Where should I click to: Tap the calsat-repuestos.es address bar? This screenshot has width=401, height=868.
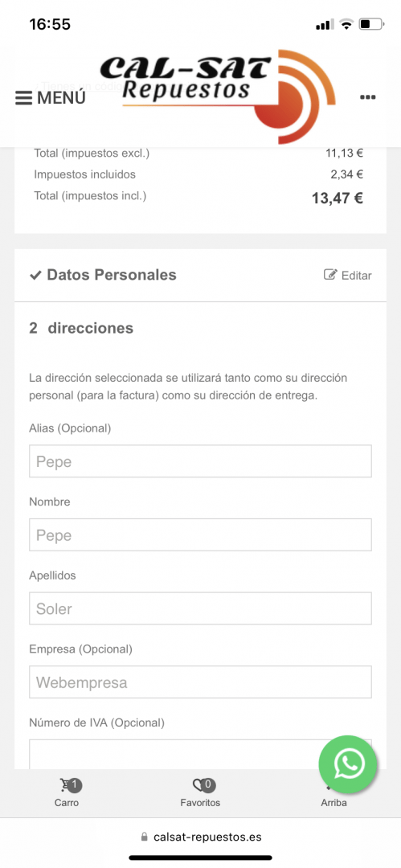coord(201,837)
